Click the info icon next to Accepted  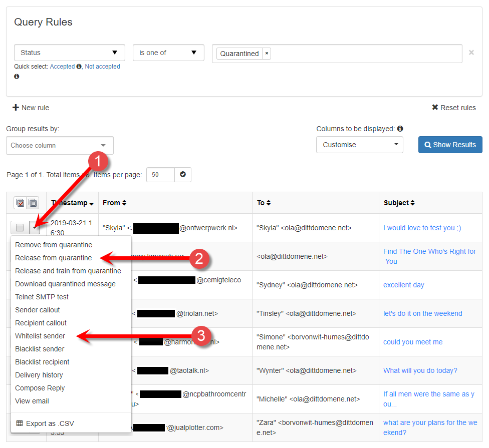coord(79,67)
